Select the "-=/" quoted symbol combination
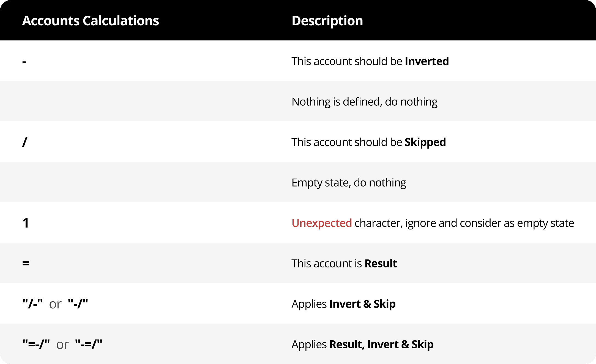Viewport: 596px width, 364px height. (x=89, y=344)
